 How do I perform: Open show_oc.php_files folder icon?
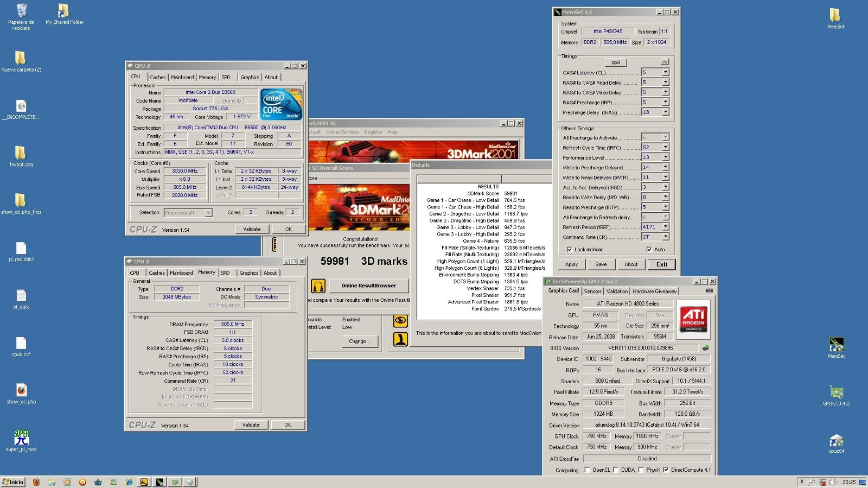tap(21, 204)
